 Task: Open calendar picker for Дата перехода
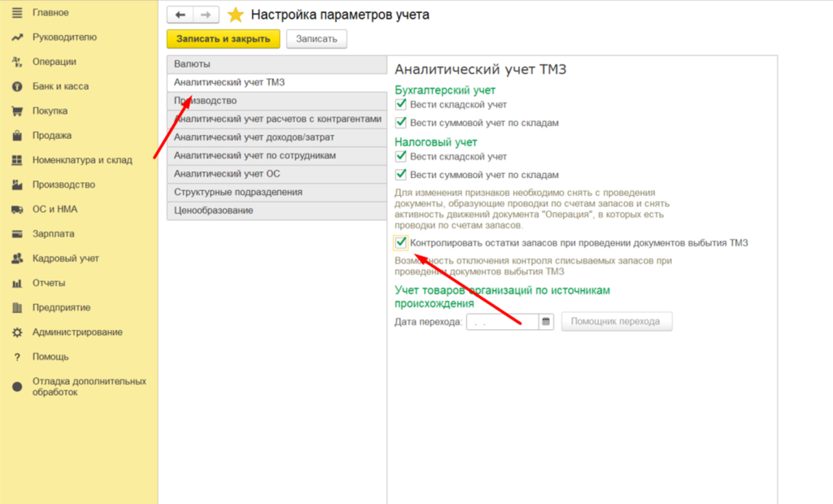click(547, 322)
